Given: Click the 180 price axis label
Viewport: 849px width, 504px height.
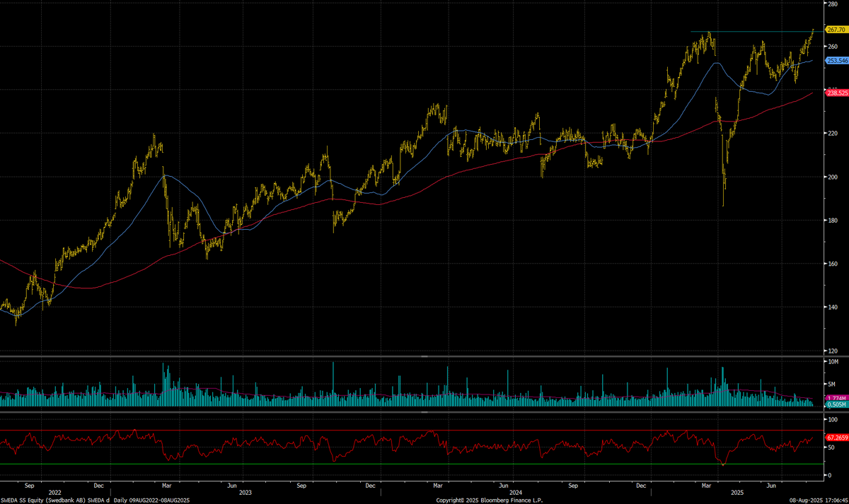Looking at the screenshot, I should pyautogui.click(x=833, y=221).
